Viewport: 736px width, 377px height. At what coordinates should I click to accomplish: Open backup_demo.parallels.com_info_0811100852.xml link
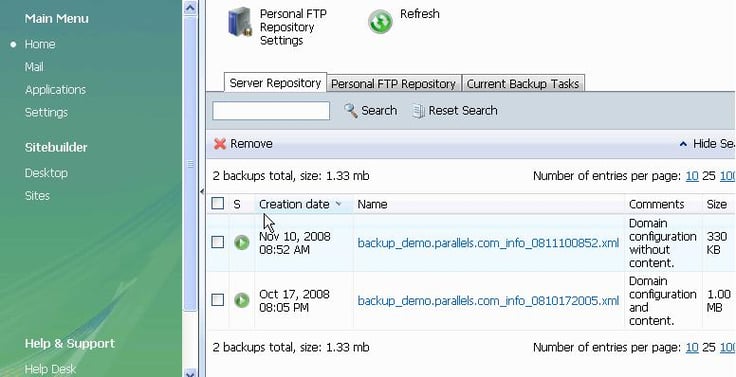488,243
